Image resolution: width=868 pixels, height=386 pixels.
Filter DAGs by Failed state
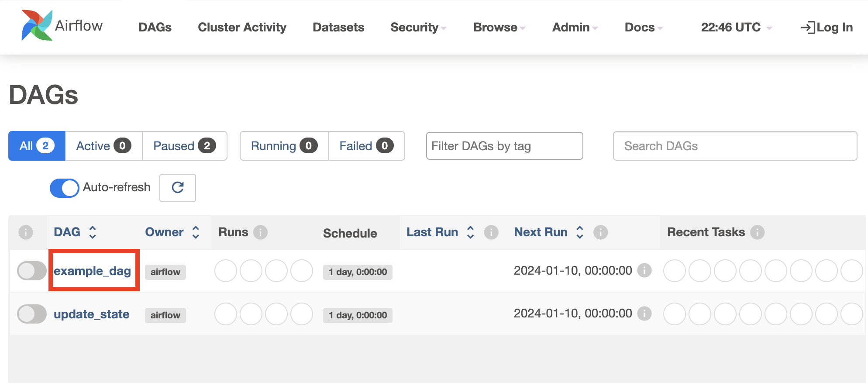pos(366,146)
